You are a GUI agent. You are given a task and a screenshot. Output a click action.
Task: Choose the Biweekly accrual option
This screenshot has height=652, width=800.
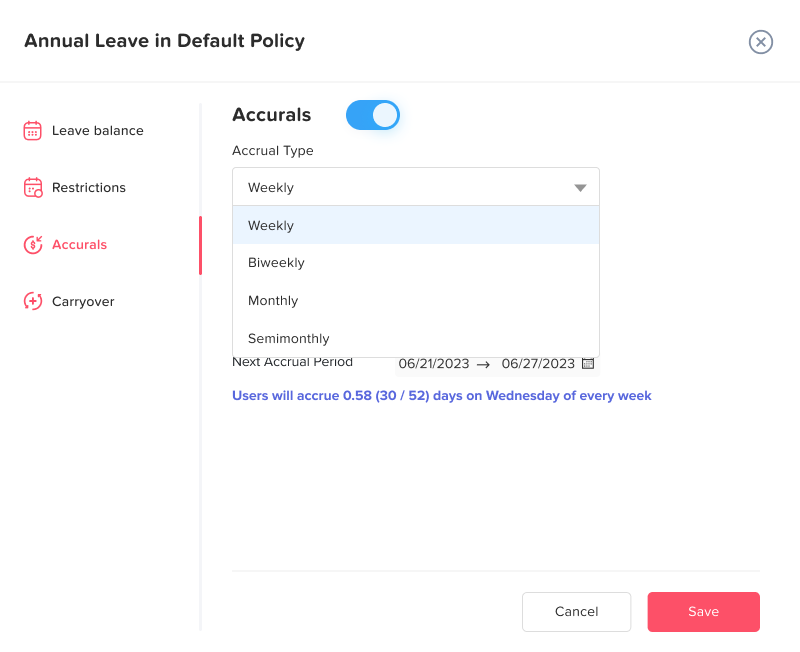(276, 263)
